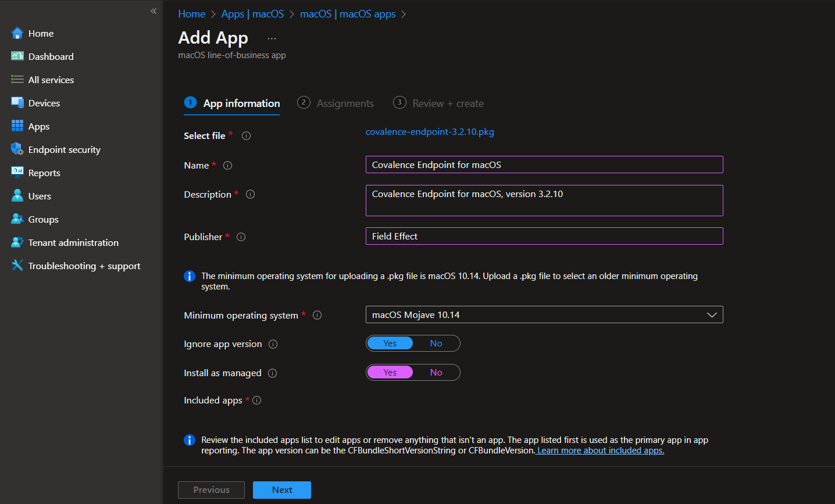Viewport: 835px width, 504px height.
Task: Go to the Review + create tab
Action: click(438, 103)
